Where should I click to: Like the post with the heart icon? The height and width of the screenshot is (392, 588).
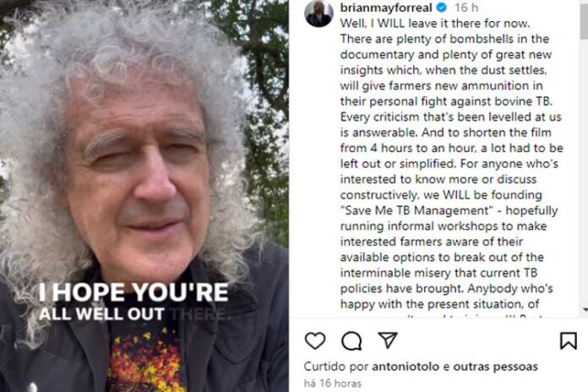tap(315, 340)
